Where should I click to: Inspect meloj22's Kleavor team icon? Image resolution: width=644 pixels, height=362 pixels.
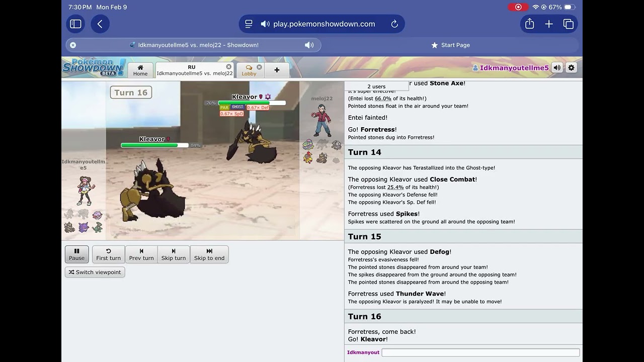322,158
